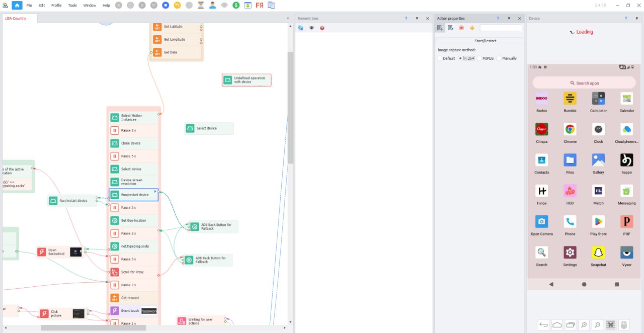Click the vertical scrollbar of the workflow canvas
The image size is (644, 333).
pos(290,107)
